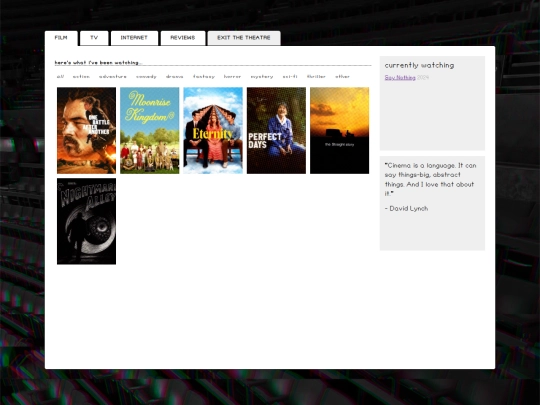The image size is (540, 405).
Task: Open the Moonrise Kingdom poster
Action: (x=149, y=131)
